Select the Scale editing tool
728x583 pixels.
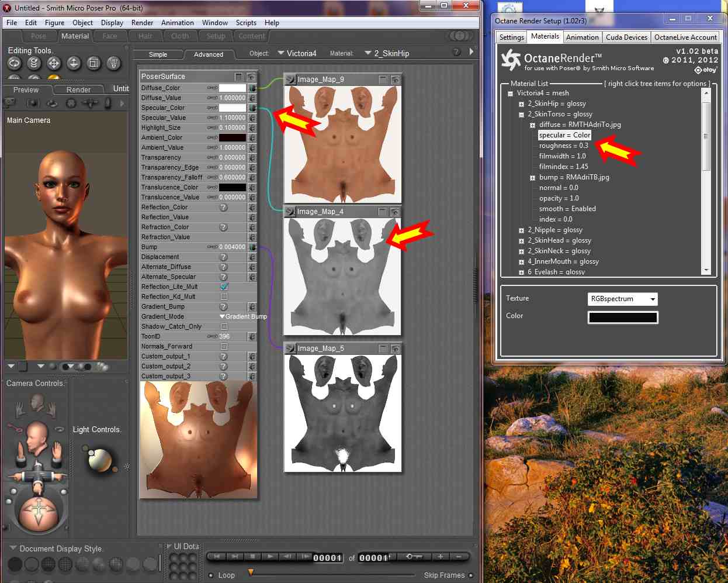click(93, 63)
